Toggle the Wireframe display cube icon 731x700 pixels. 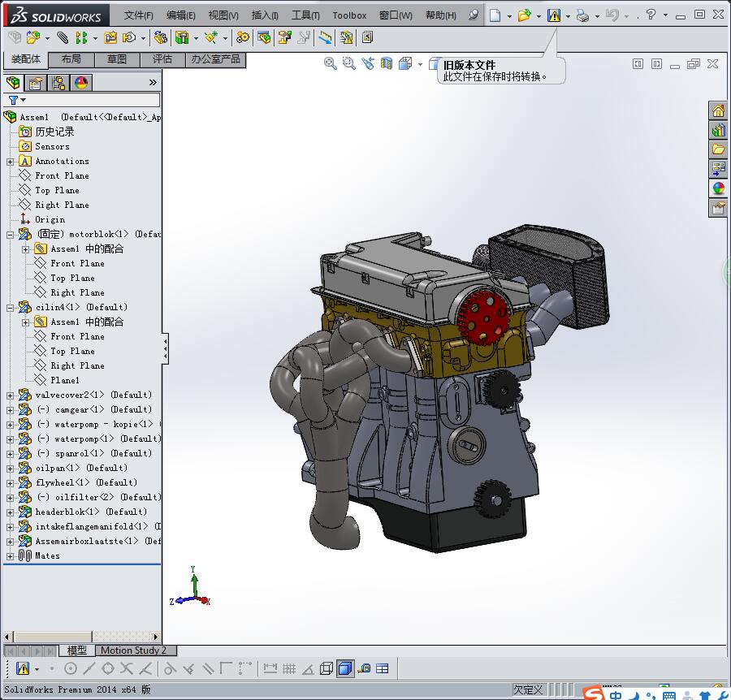(327, 669)
